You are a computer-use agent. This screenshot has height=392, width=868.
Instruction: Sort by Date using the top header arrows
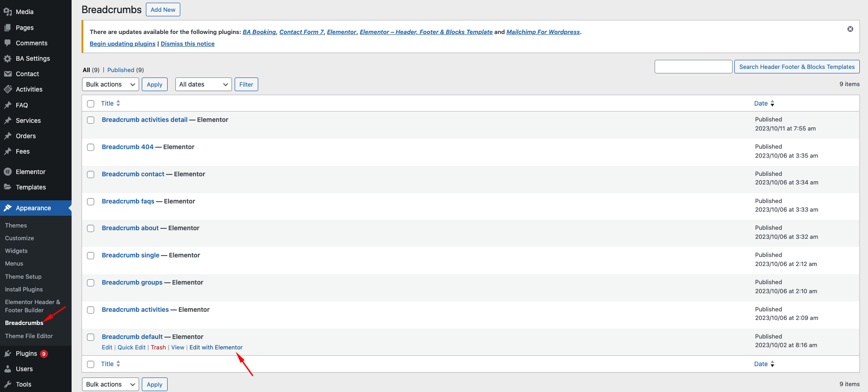click(772, 103)
